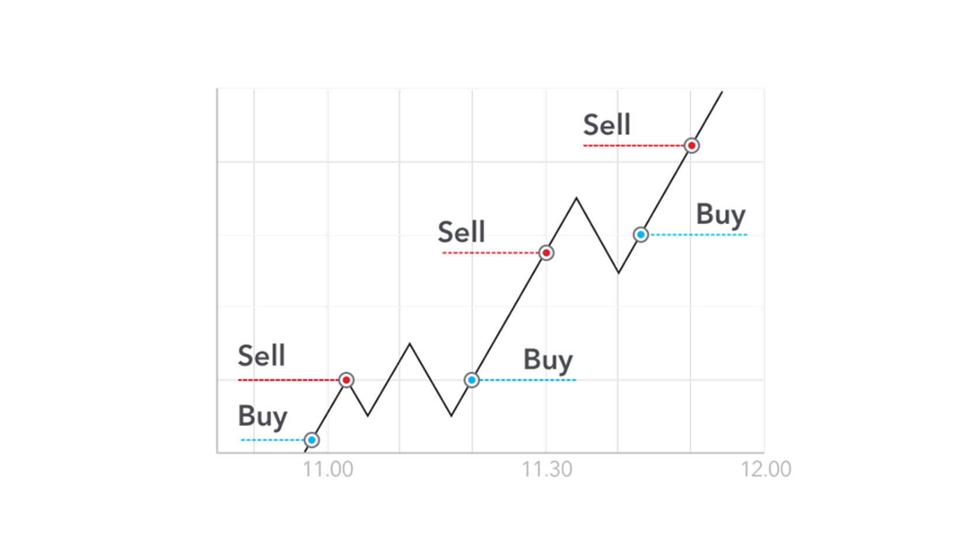Click the red dashed line of the lowest Sell
The width and height of the screenshot is (980, 542).
click(x=288, y=380)
